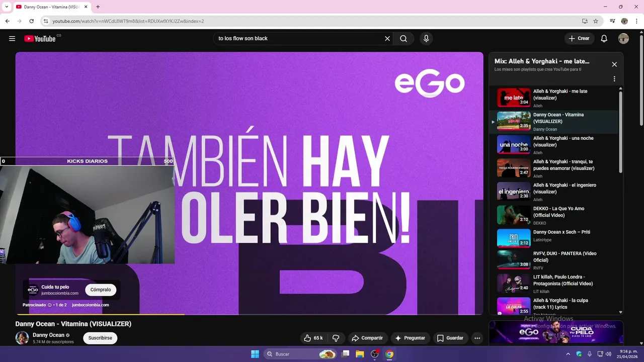Open the Danny Ocean channel avatar
The width and height of the screenshot is (644, 362).
click(22, 338)
